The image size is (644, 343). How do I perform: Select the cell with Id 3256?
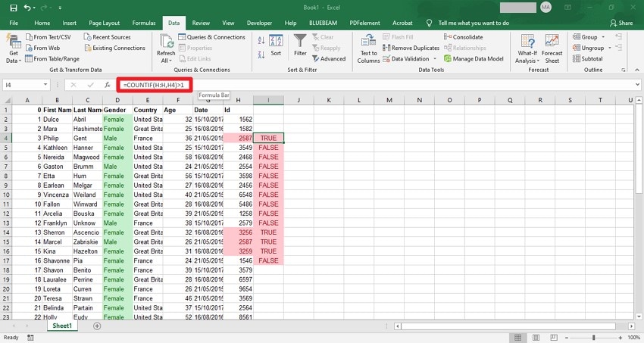tap(238, 232)
